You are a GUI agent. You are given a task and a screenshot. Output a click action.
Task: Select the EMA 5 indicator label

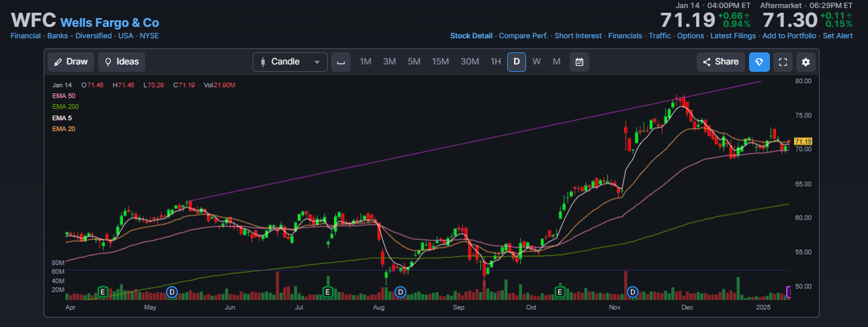click(x=62, y=118)
